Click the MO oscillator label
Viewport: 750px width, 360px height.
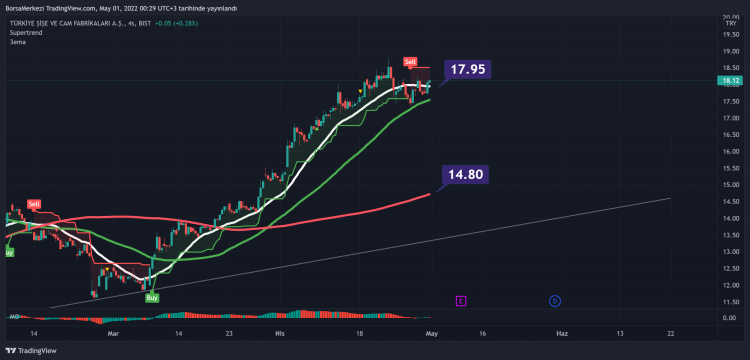(x=14, y=316)
